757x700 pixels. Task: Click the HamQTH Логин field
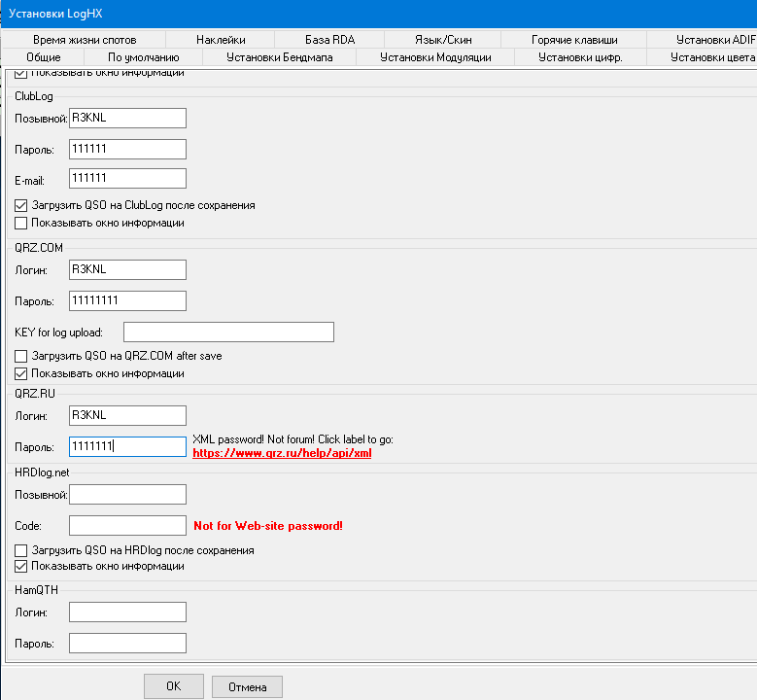127,612
